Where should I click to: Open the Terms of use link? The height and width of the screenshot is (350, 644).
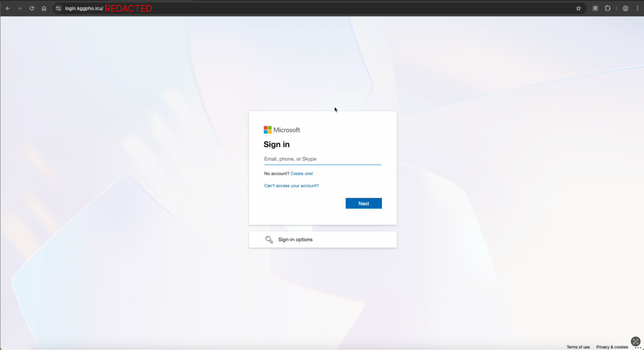point(578,347)
